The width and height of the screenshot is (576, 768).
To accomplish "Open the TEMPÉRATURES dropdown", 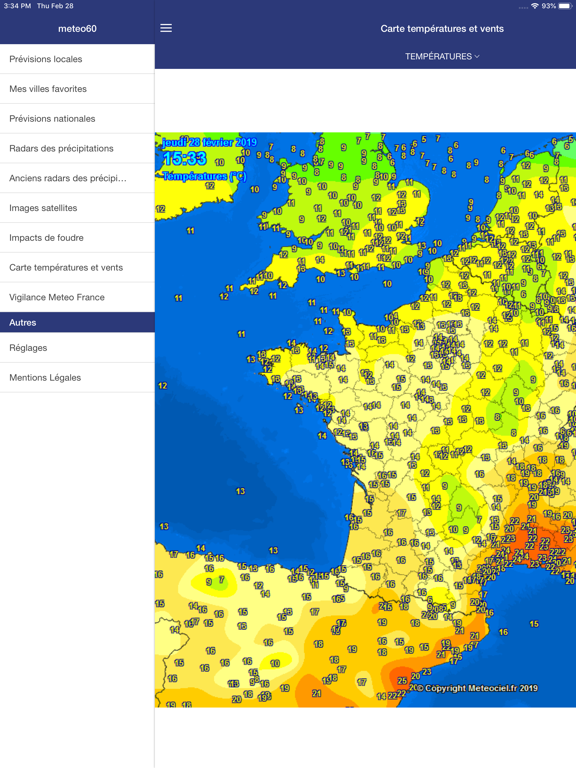I will 442,56.
